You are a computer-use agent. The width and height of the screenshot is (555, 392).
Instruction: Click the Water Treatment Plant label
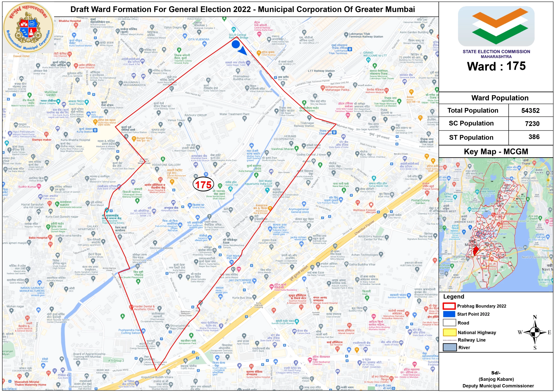click(x=234, y=114)
